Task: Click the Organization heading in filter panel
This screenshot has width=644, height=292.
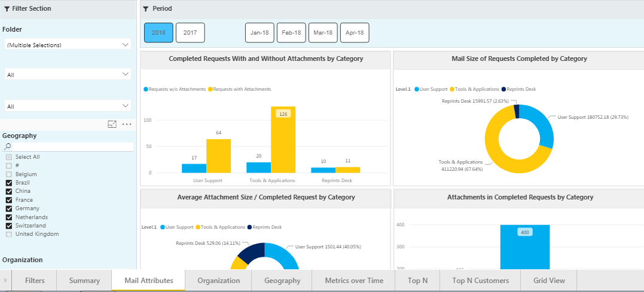Action: click(x=23, y=260)
